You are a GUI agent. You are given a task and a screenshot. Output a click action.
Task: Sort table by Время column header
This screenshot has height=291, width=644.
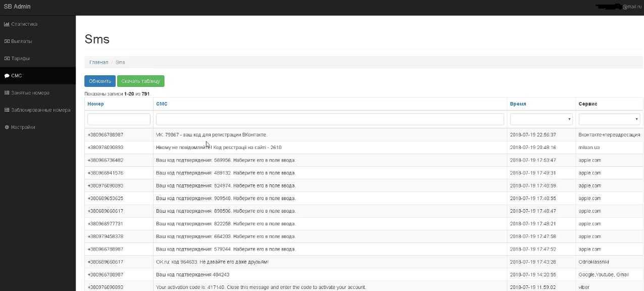(x=518, y=104)
